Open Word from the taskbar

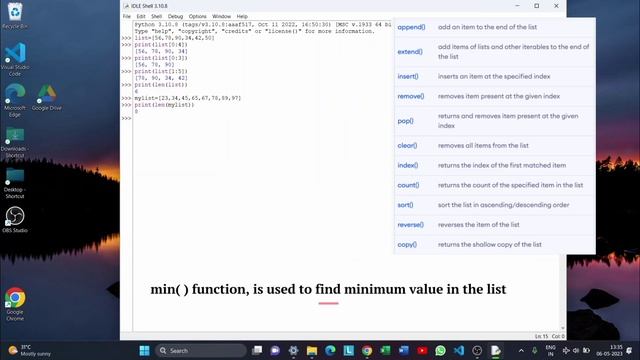coord(404,351)
